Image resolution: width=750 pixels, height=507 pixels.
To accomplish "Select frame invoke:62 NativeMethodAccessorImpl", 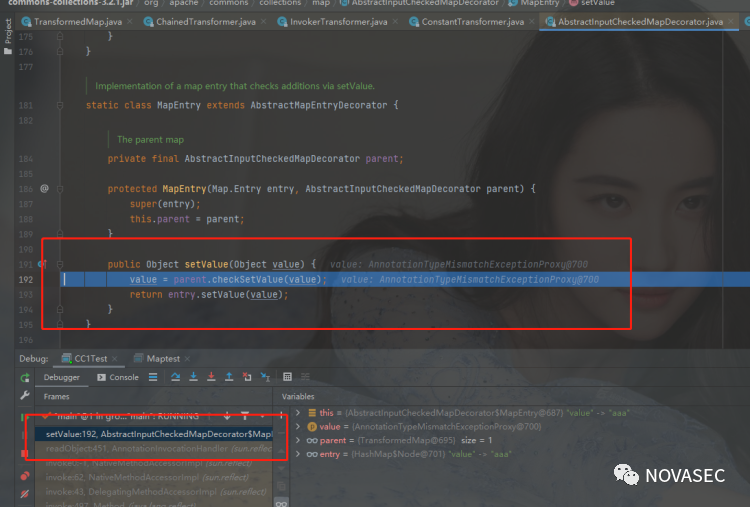I will 154,477.
